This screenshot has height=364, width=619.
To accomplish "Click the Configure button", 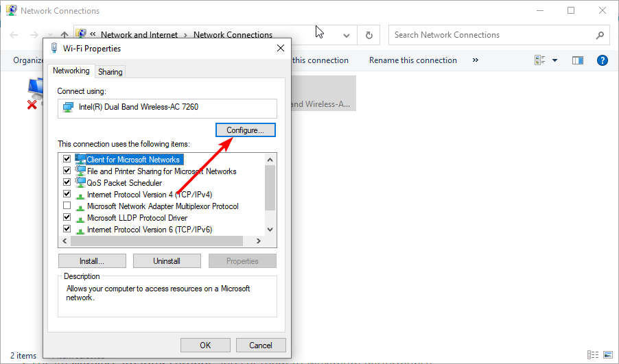I will pyautogui.click(x=245, y=130).
